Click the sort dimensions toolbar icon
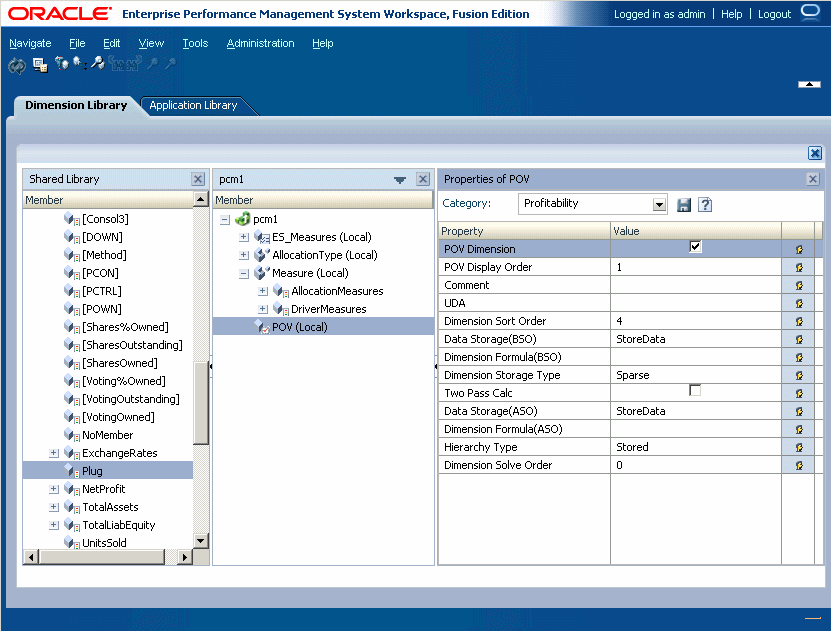This screenshot has width=831, height=631. pyautogui.click(x=80, y=64)
